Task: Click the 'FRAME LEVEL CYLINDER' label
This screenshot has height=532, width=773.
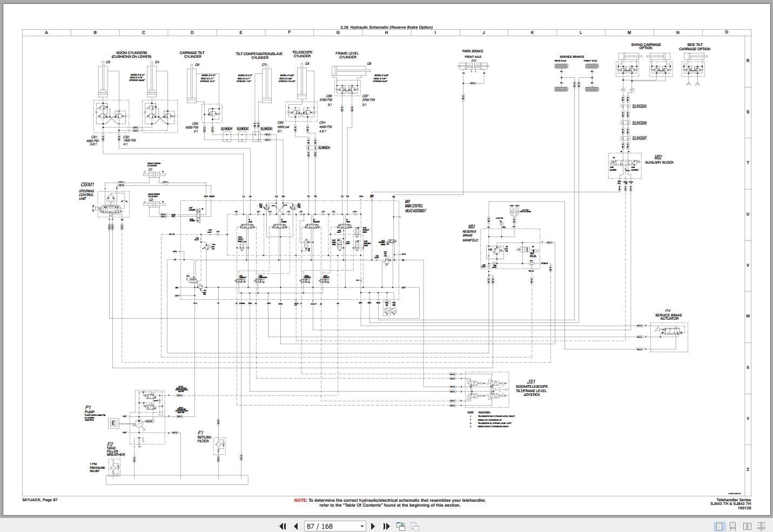Action: 347,55
